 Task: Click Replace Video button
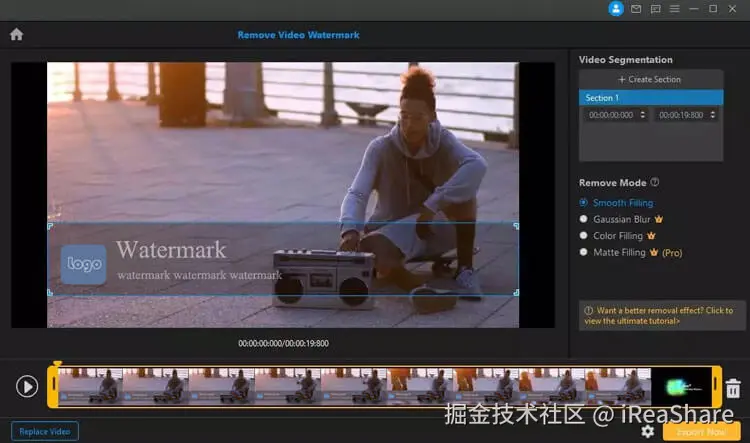45,431
